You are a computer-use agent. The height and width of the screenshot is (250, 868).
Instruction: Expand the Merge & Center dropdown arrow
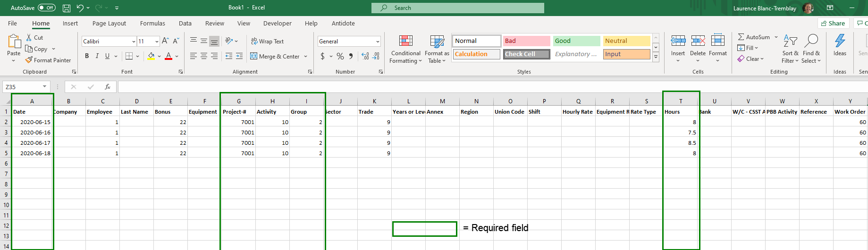(x=306, y=57)
